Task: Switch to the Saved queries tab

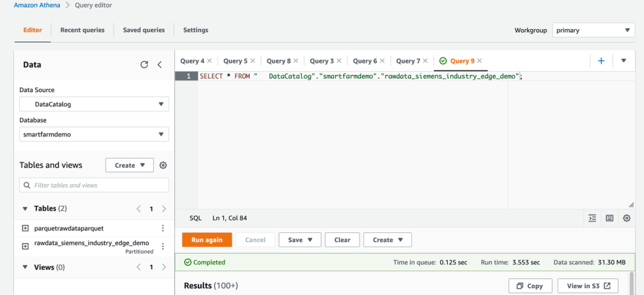Action: [x=144, y=30]
